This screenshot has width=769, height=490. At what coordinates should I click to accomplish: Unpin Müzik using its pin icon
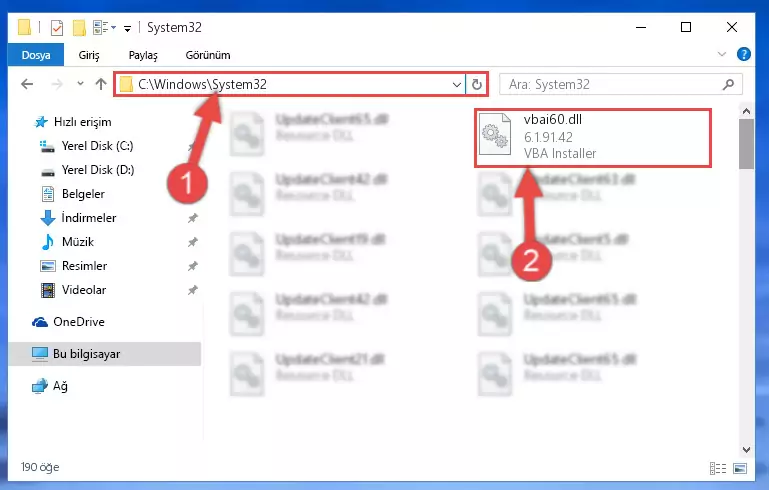tap(193, 242)
